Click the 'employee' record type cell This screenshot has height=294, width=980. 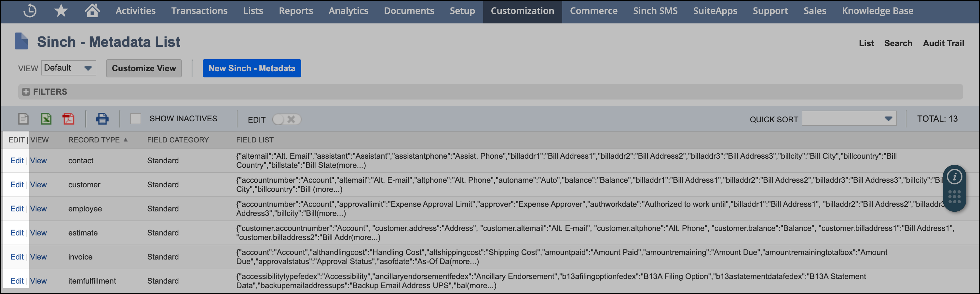(x=85, y=209)
